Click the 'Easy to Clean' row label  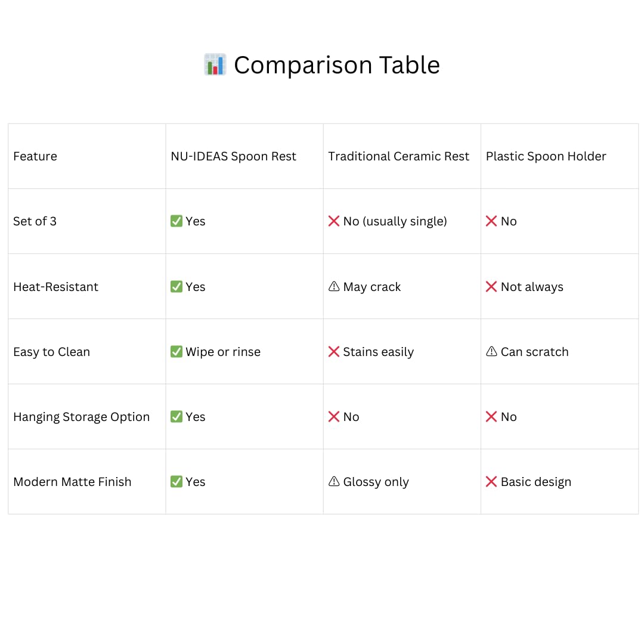tap(51, 352)
